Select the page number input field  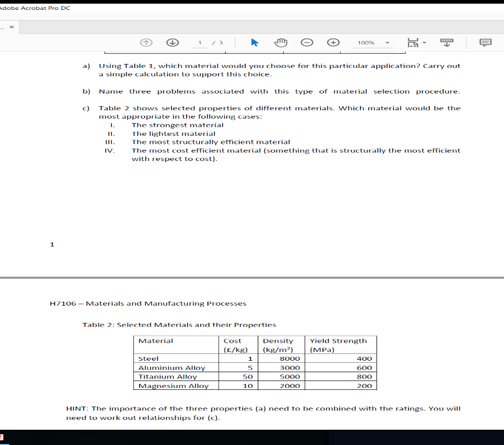coord(199,42)
